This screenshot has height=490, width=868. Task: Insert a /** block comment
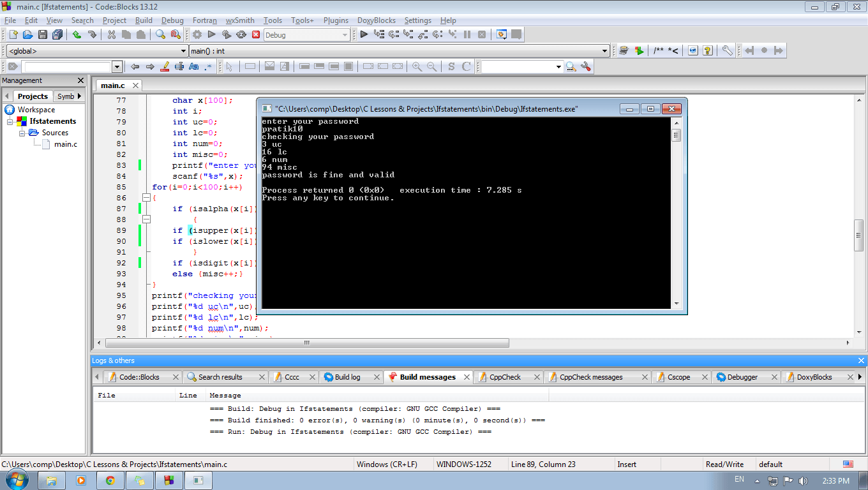659,50
